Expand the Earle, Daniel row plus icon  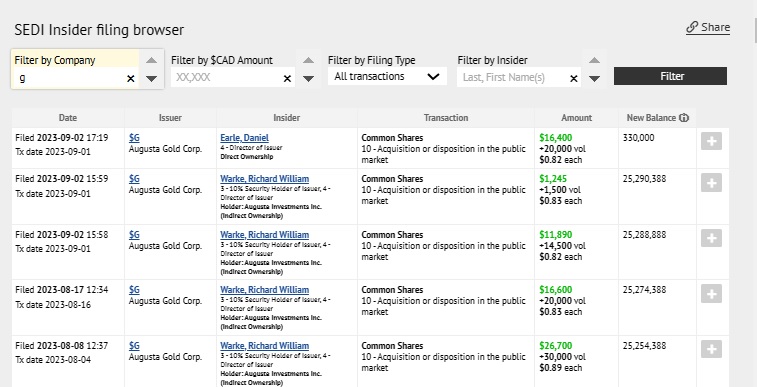(x=711, y=141)
